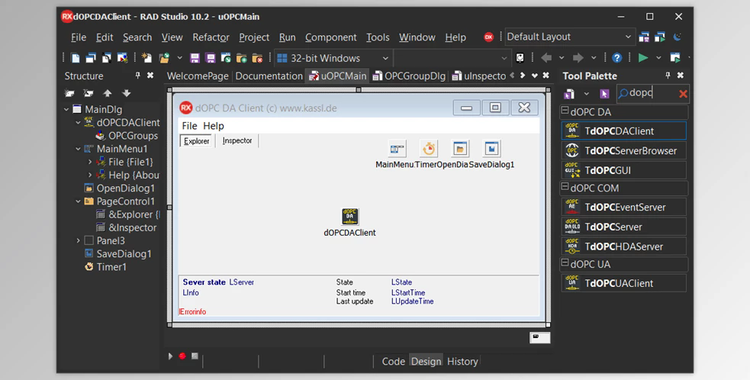Open the Component menu
750x380 pixels.
pyautogui.click(x=331, y=37)
